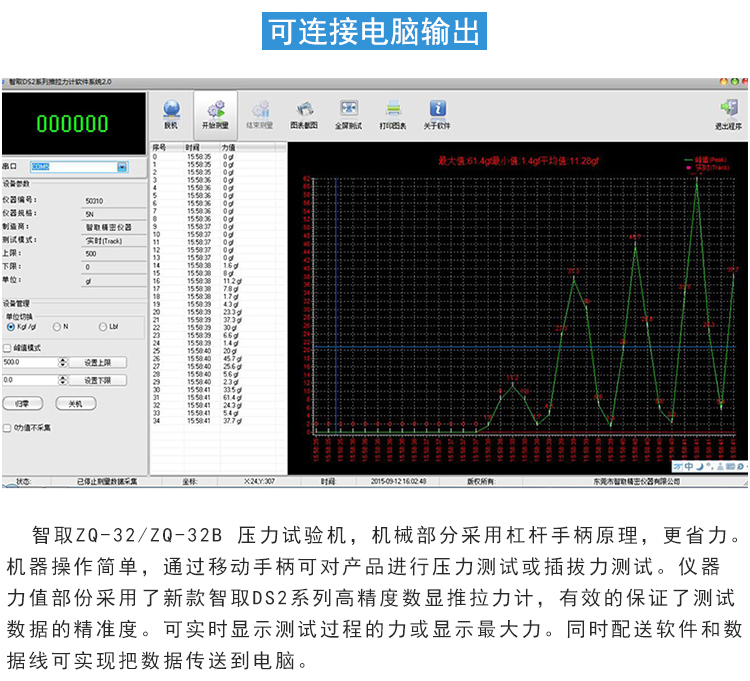Screen dimensions: 750x681
Task: Open full screen test 全屏测试
Action: (x=348, y=110)
